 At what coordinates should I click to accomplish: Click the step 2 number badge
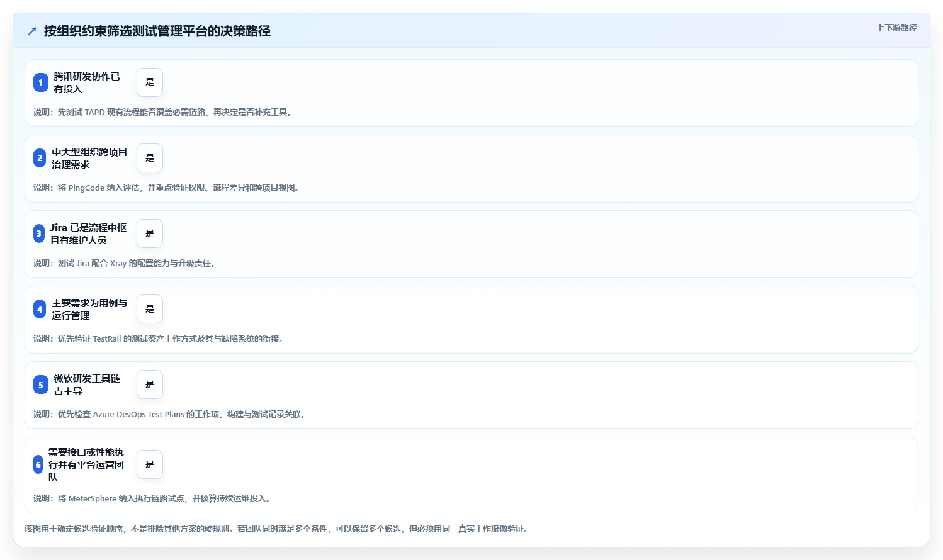(x=40, y=158)
